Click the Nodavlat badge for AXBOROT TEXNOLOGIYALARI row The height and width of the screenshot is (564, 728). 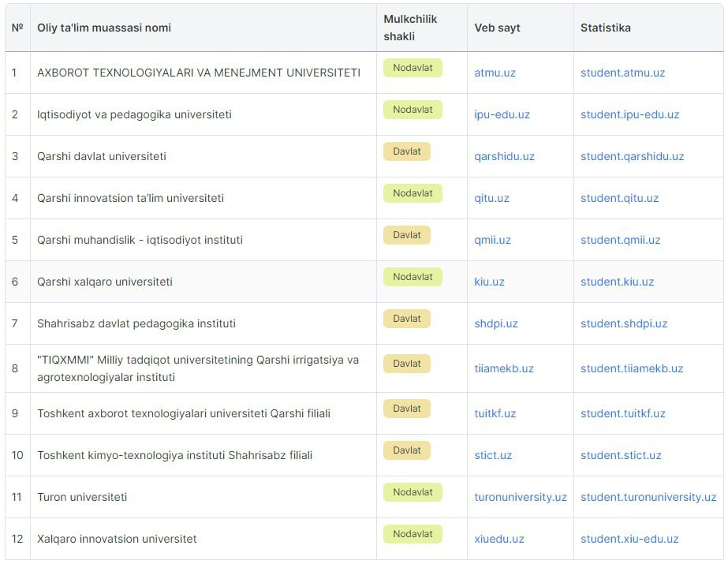(x=413, y=68)
